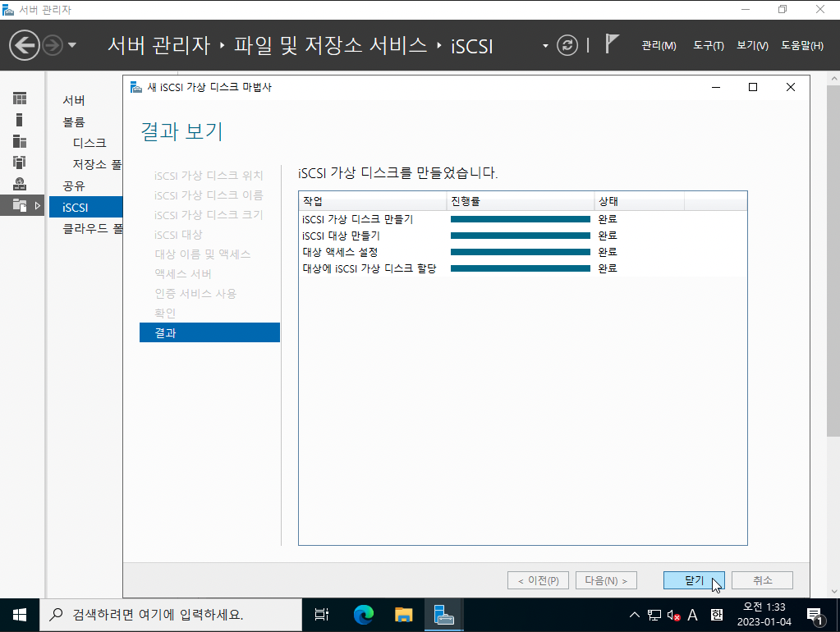
Task: Launch Microsoft Edge from the taskbar
Action: point(363,615)
